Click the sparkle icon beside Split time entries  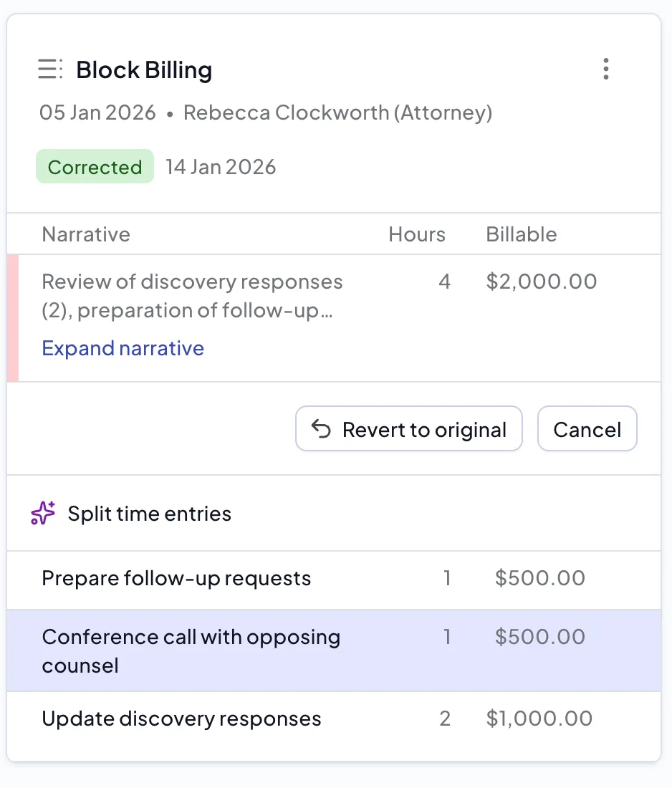coord(44,514)
